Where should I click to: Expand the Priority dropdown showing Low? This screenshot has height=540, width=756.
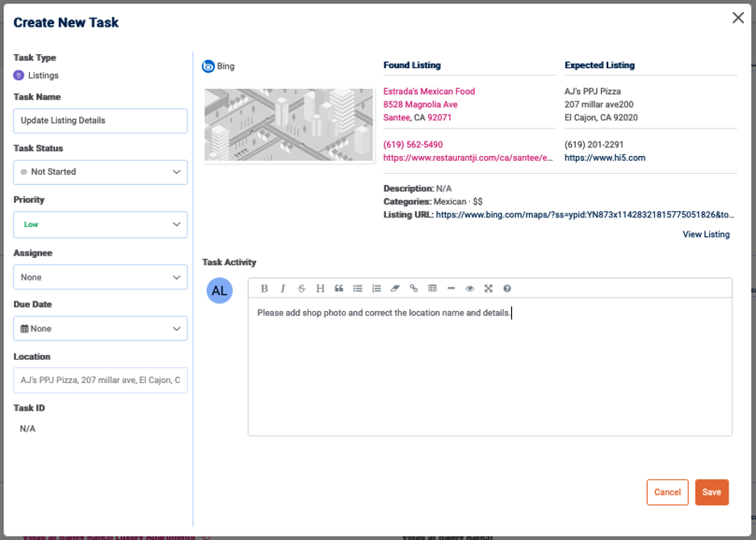[x=100, y=225]
